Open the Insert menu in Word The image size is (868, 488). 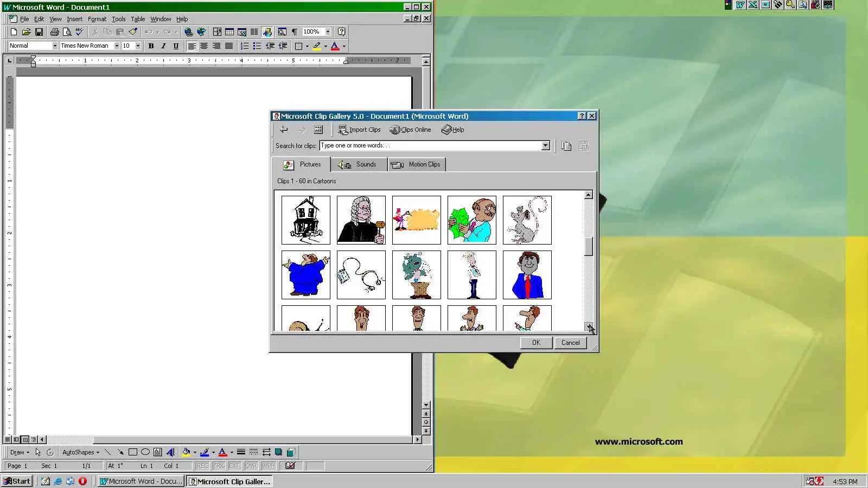tap(74, 19)
